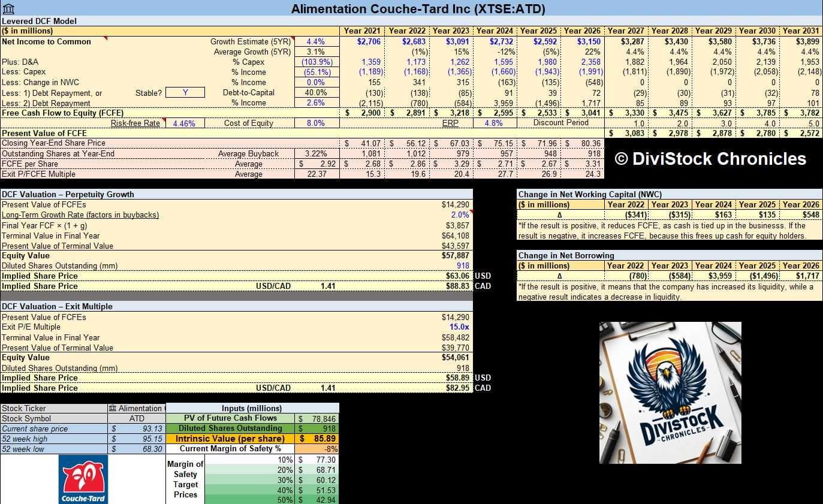Select the 52 week low value 68.30
Viewport: 823px width, 504px height.
coord(137,449)
